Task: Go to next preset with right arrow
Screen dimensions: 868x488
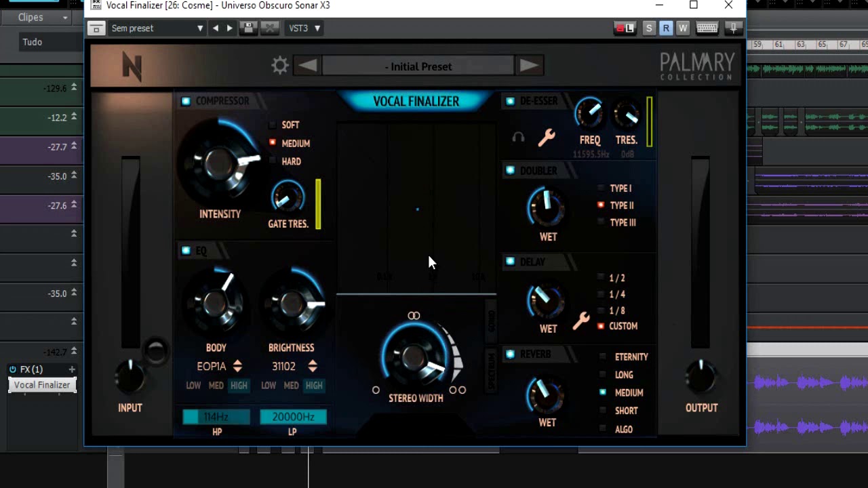Action: [x=529, y=66]
